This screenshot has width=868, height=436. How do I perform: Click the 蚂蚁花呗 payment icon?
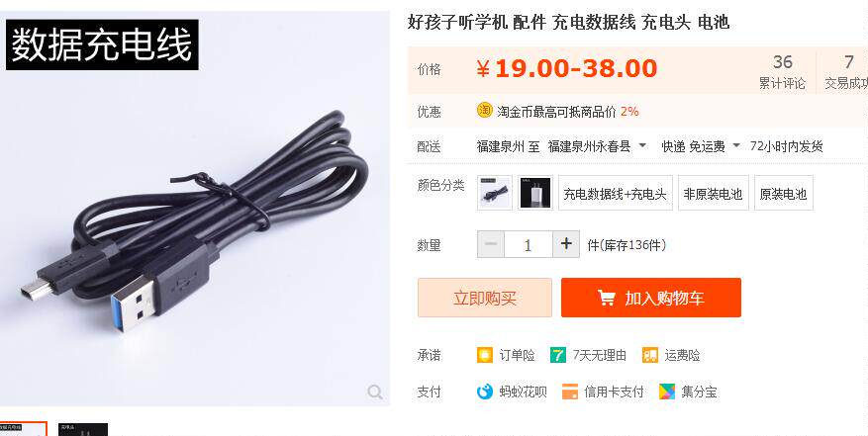[484, 392]
